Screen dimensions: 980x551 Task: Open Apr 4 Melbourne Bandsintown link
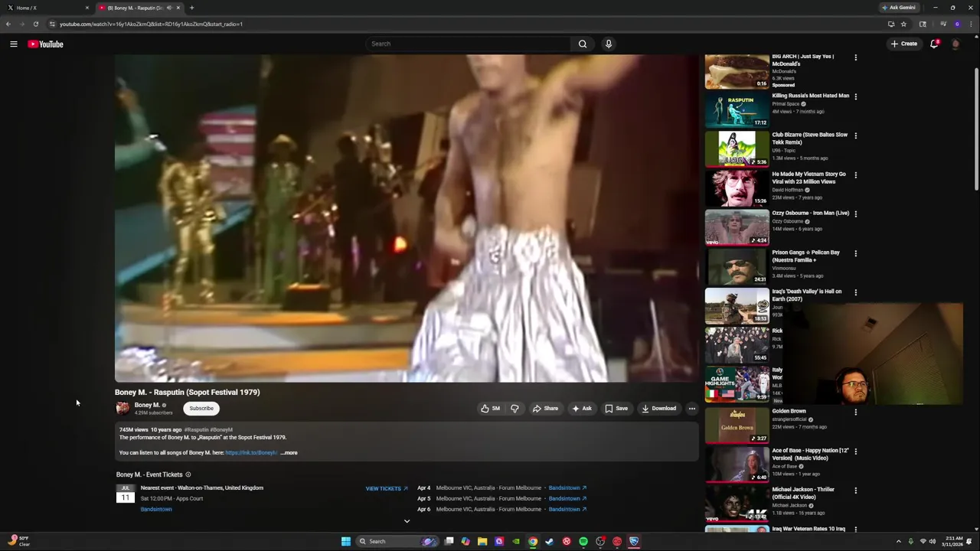click(x=567, y=488)
